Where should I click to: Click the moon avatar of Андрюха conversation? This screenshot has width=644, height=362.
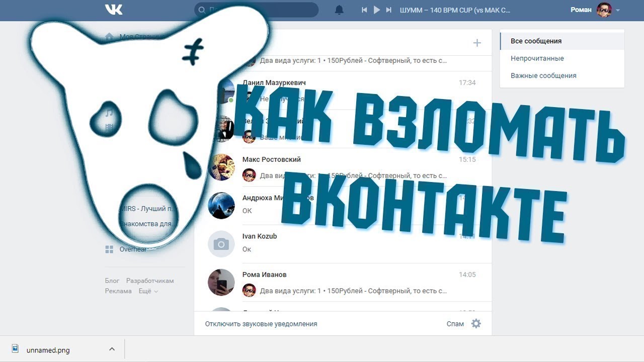[221, 206]
